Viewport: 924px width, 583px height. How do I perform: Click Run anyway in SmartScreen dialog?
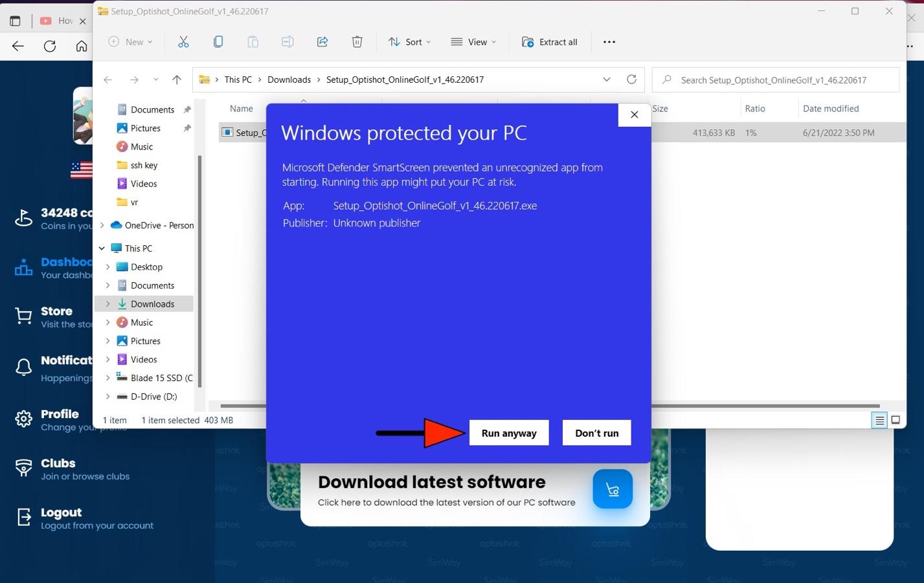point(509,433)
